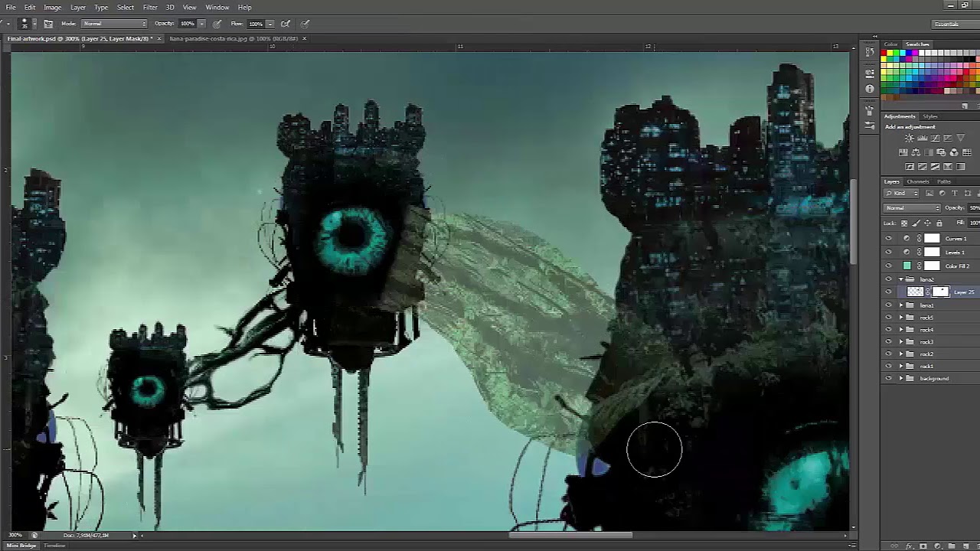Switch to the Color panel tab
The image size is (980, 551).
click(x=890, y=44)
